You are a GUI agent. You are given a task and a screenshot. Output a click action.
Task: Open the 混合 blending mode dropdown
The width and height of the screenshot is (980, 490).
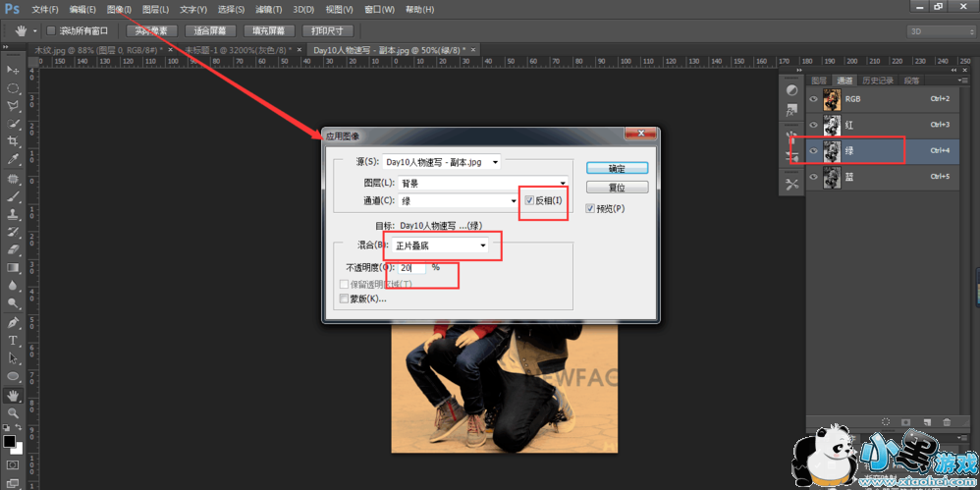tap(441, 246)
